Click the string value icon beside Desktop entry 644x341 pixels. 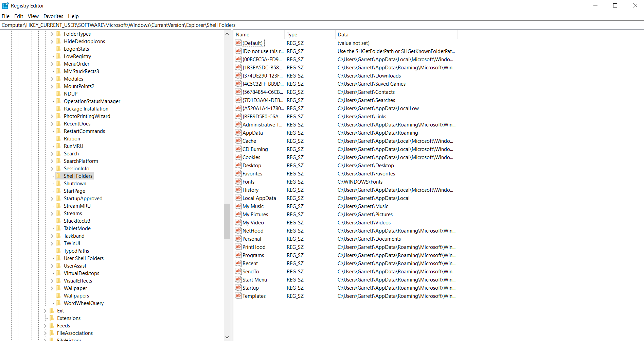pyautogui.click(x=238, y=165)
